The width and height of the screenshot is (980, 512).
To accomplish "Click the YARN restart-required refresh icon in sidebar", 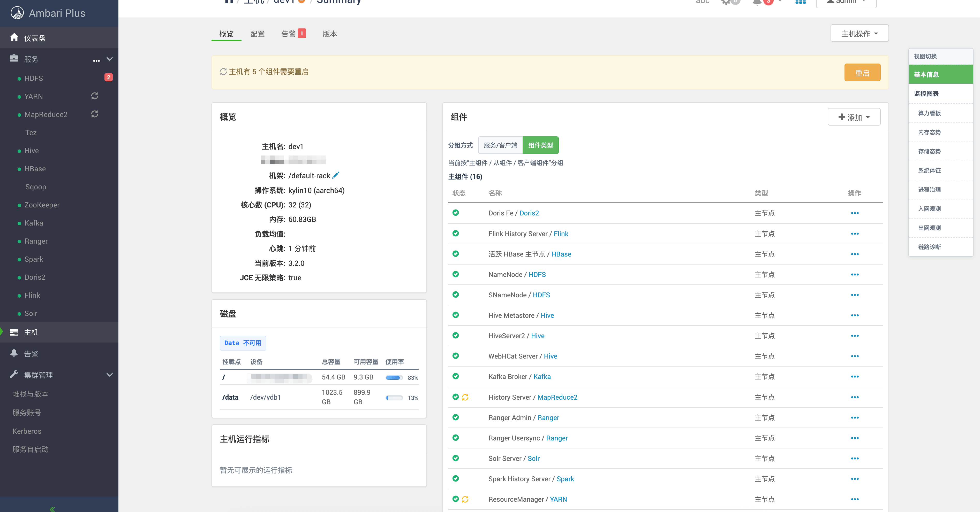I will click(95, 96).
